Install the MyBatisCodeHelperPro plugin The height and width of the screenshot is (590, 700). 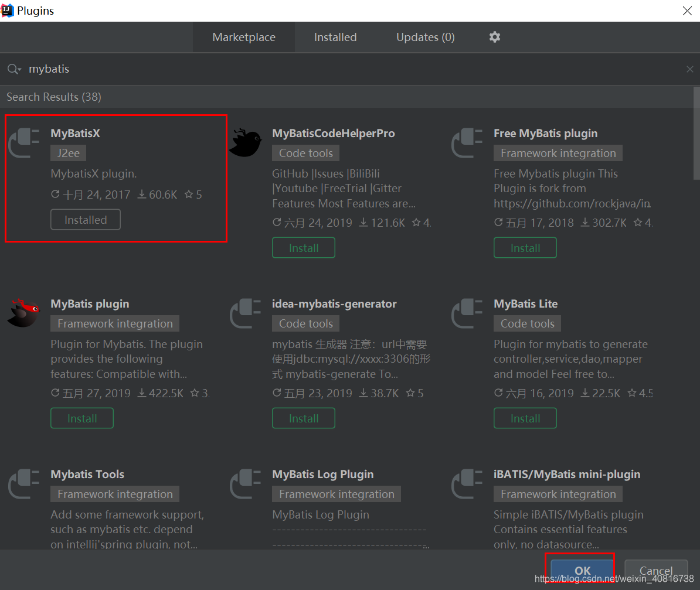click(304, 248)
